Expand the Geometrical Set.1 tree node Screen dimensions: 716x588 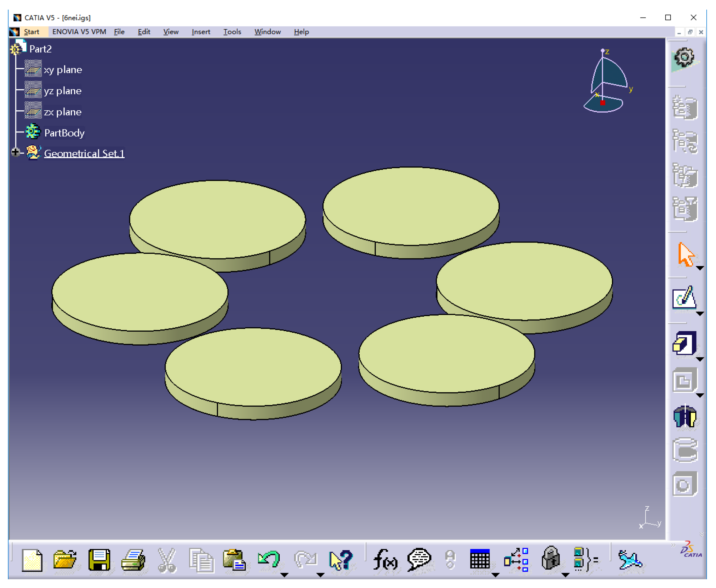tap(15, 153)
